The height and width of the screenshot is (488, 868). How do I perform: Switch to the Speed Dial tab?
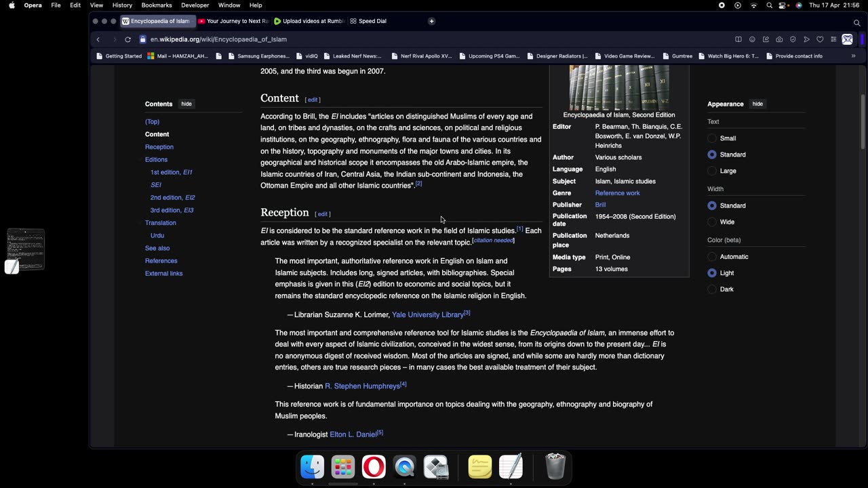click(368, 21)
